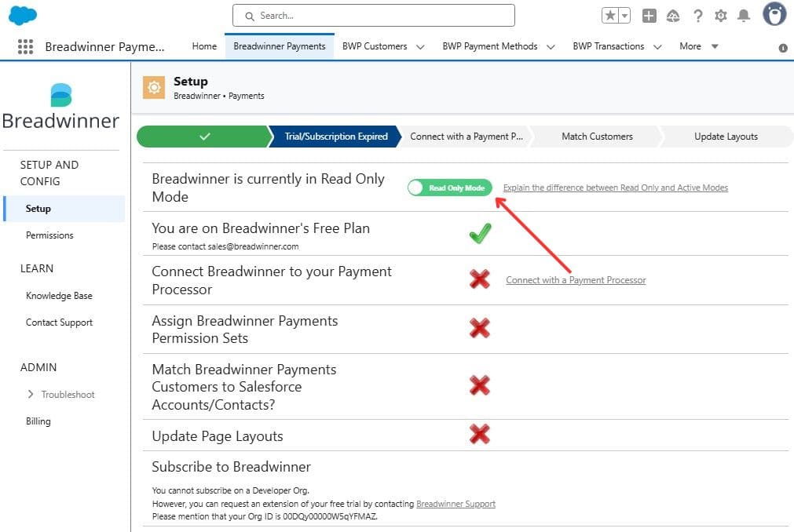This screenshot has height=532, width=794.
Task: Select Permissions in the sidebar
Action: (x=49, y=235)
